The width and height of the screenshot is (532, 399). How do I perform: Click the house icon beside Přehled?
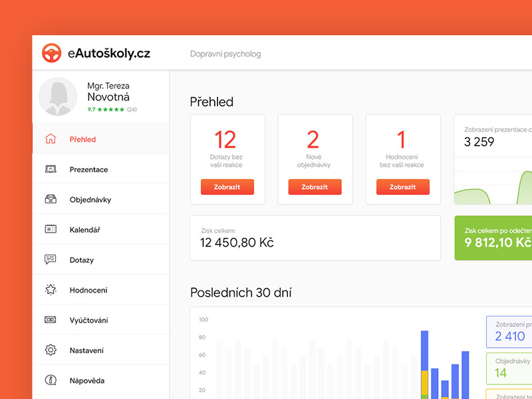coord(51,139)
